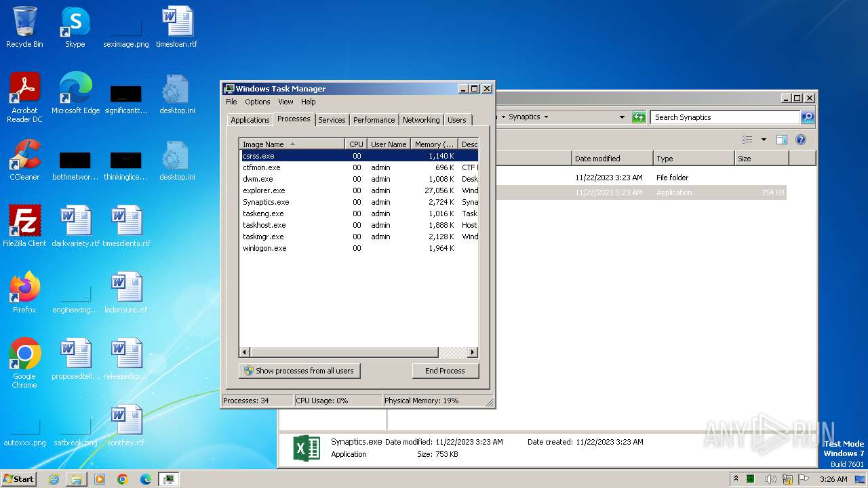Screen dimensions: 868x488
Task: Sort Explorer by Type column
Action: click(x=693, y=159)
